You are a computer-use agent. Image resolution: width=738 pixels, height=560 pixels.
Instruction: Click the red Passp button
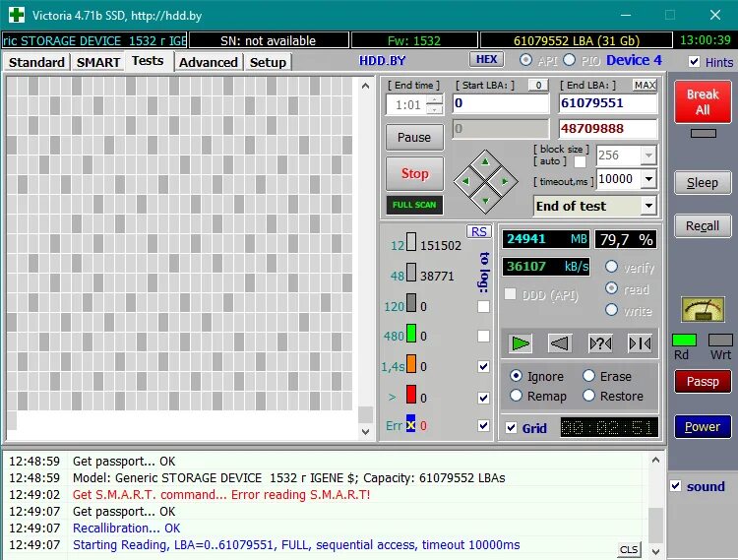[703, 381]
